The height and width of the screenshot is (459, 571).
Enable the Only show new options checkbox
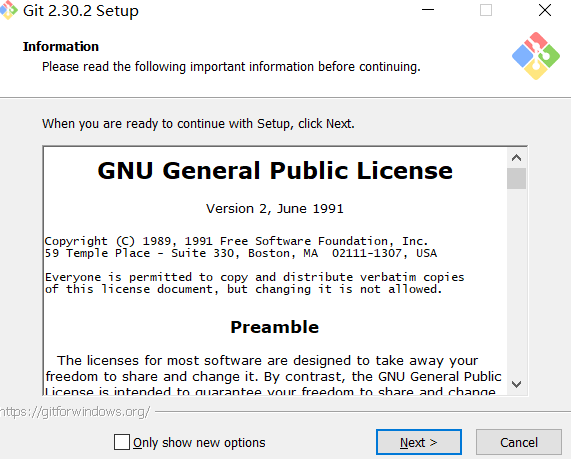(122, 442)
